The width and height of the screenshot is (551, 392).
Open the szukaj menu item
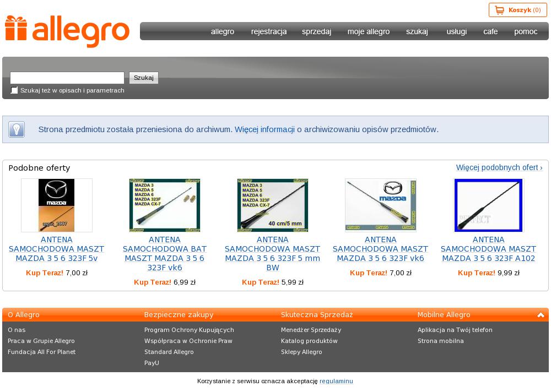(417, 31)
